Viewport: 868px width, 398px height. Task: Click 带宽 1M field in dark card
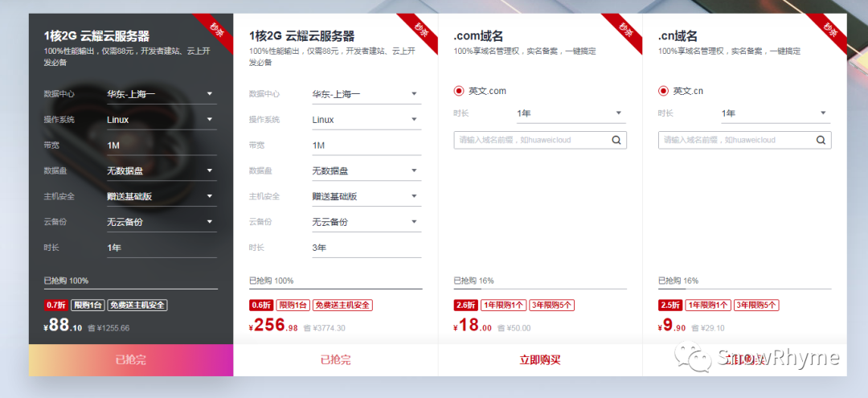(x=162, y=146)
